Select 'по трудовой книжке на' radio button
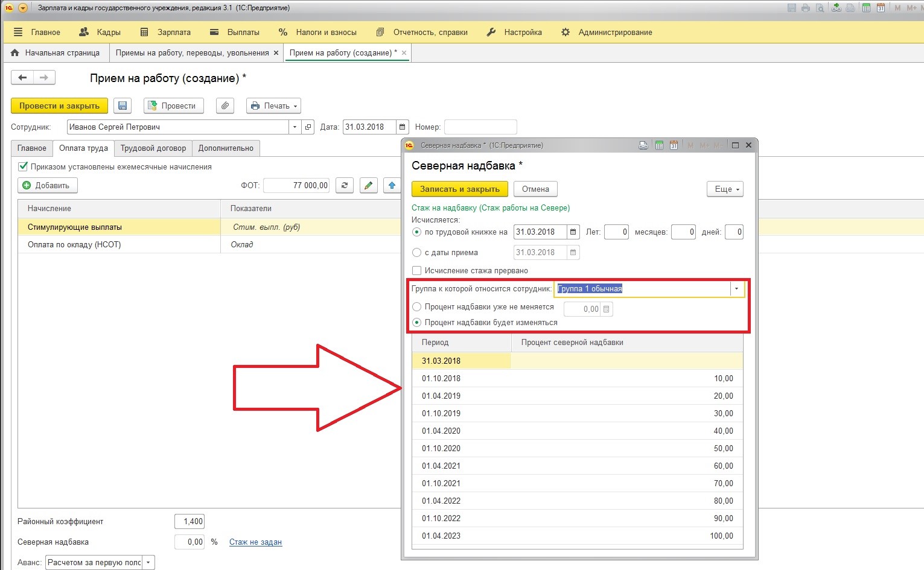The image size is (924, 570). pos(416,232)
